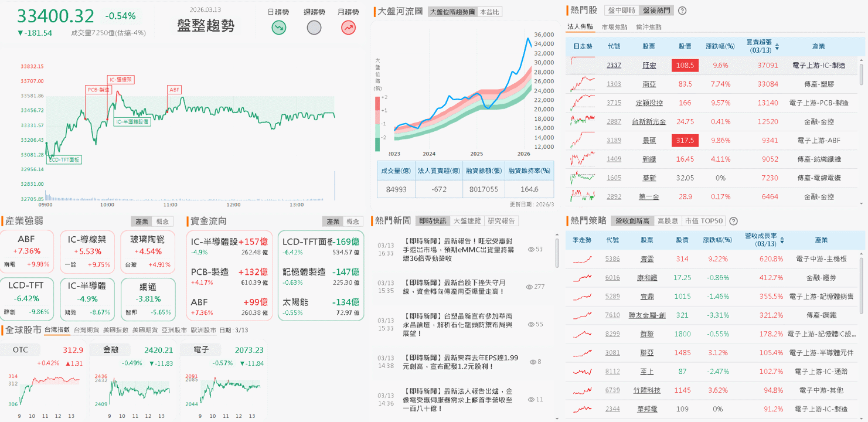Open the 青雲 quarterly trend mini chart

click(582, 258)
